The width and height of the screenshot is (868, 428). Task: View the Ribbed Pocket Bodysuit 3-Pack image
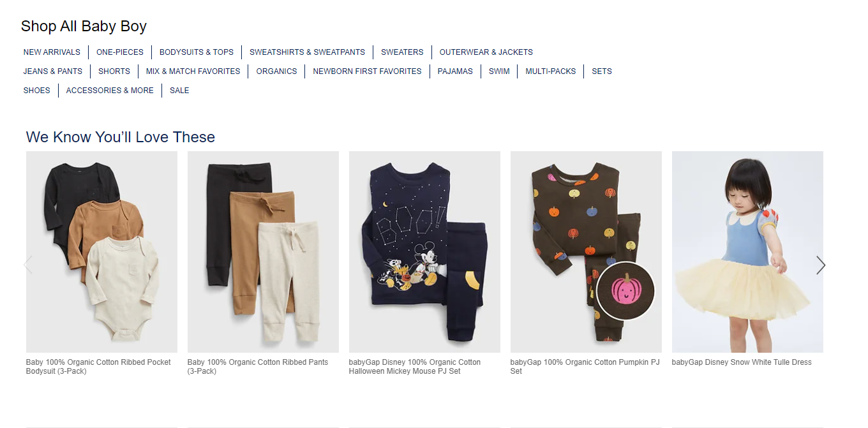click(101, 252)
